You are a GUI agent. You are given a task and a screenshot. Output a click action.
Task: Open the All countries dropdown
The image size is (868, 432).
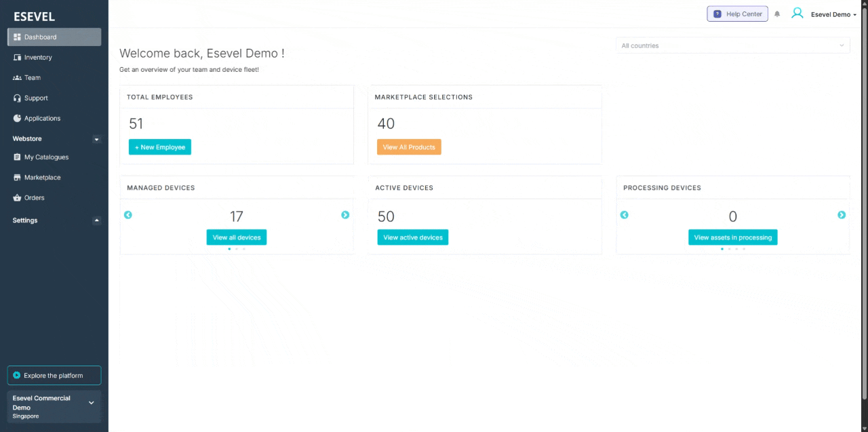click(732, 45)
